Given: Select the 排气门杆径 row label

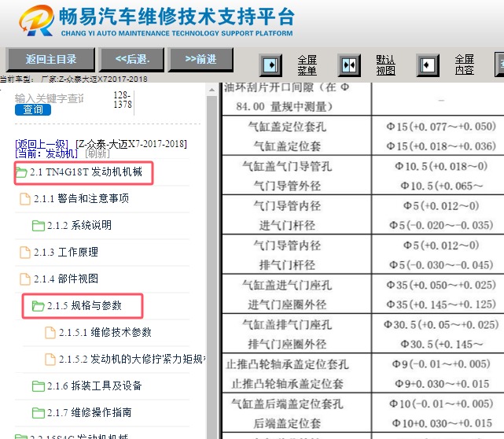Looking at the screenshot, I should (x=287, y=265).
